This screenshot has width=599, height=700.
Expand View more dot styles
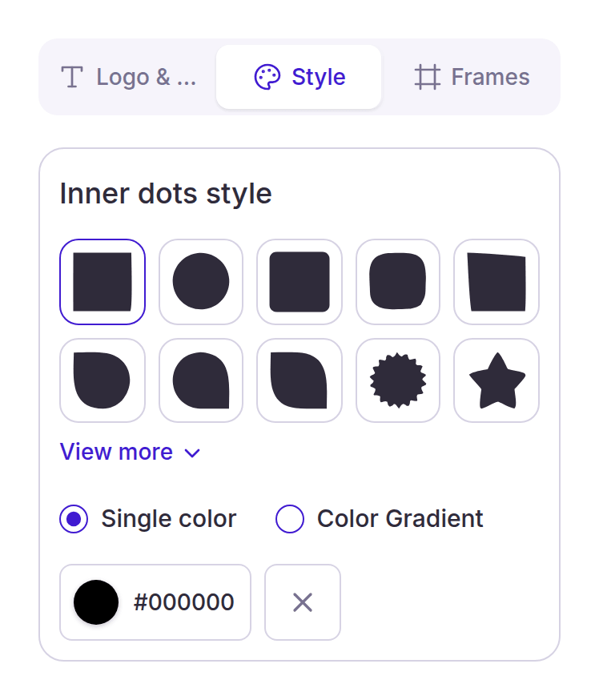coord(130,452)
